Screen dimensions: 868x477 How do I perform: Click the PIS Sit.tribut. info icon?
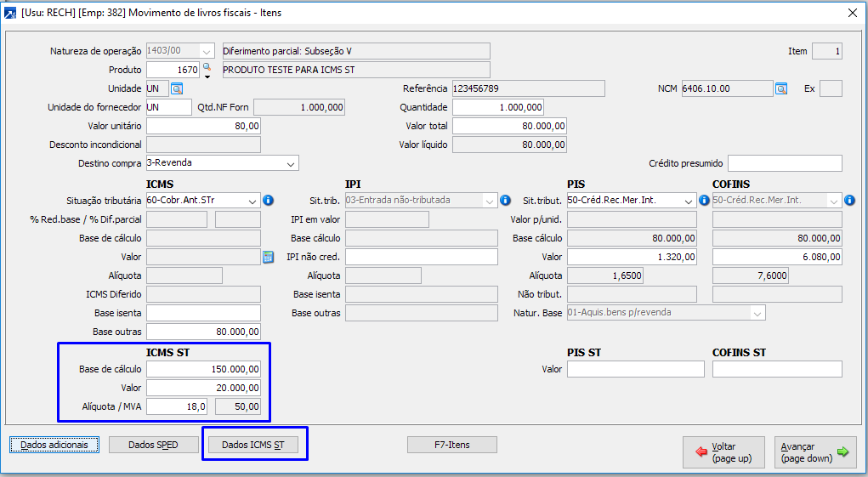(x=703, y=201)
